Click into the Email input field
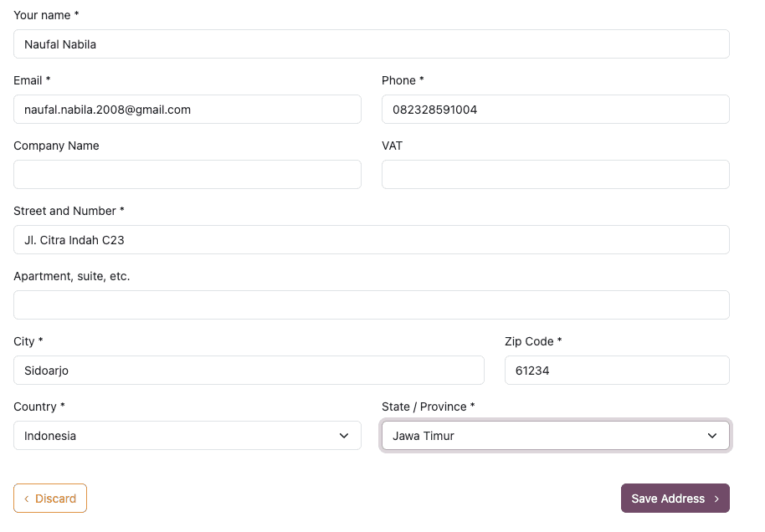765x532 pixels. pyautogui.click(x=187, y=110)
